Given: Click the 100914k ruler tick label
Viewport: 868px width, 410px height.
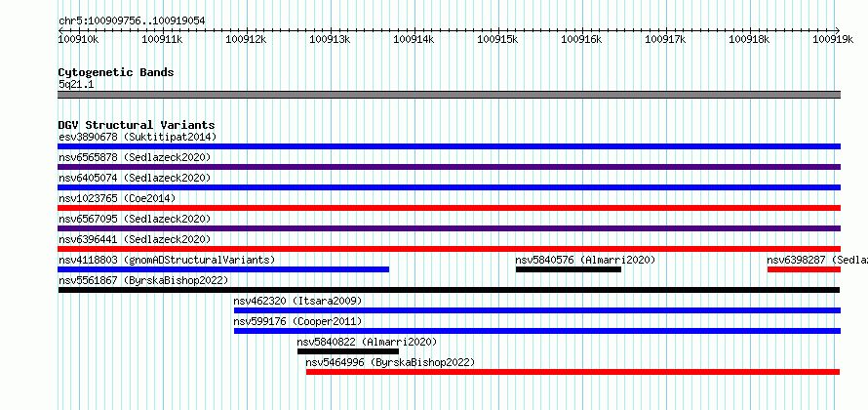Looking at the screenshot, I should [414, 39].
